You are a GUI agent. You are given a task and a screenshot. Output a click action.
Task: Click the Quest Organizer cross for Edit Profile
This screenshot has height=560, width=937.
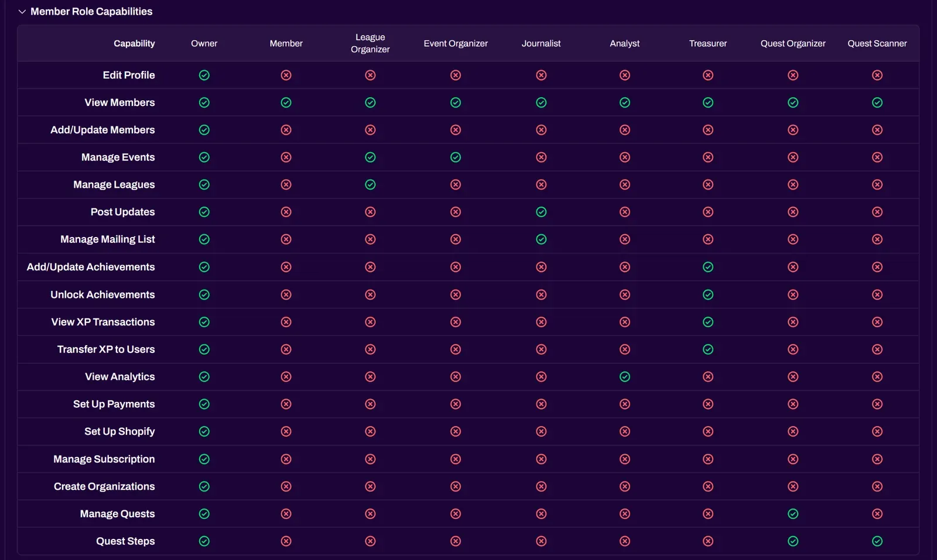point(793,75)
